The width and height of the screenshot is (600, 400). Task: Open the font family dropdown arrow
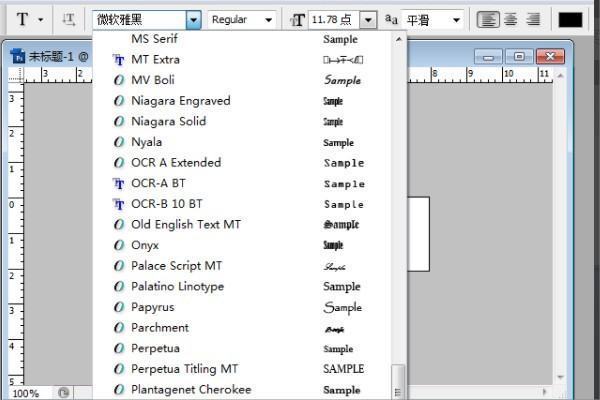(x=193, y=19)
